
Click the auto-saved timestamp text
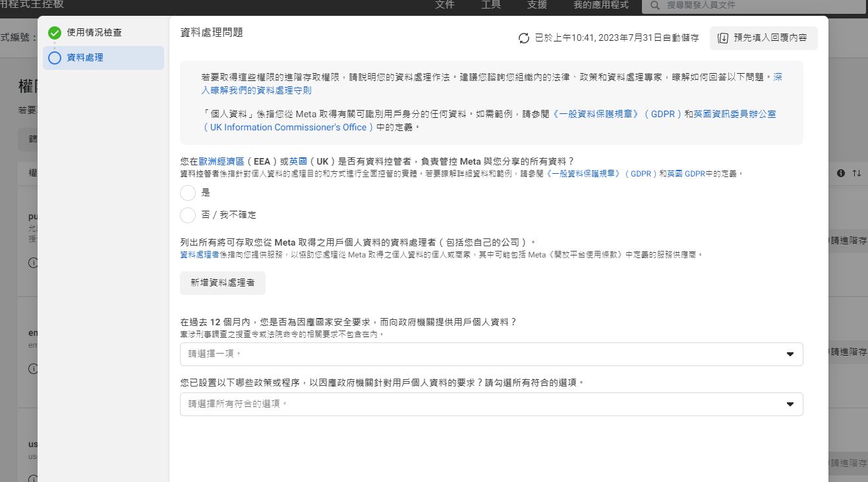[617, 38]
